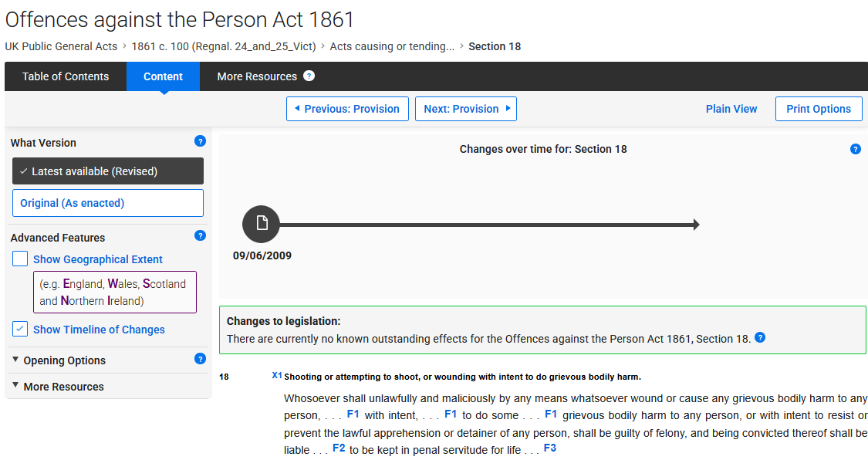This screenshot has height=460, width=868.
Task: Open the Table of Contents tab
Action: point(66,76)
